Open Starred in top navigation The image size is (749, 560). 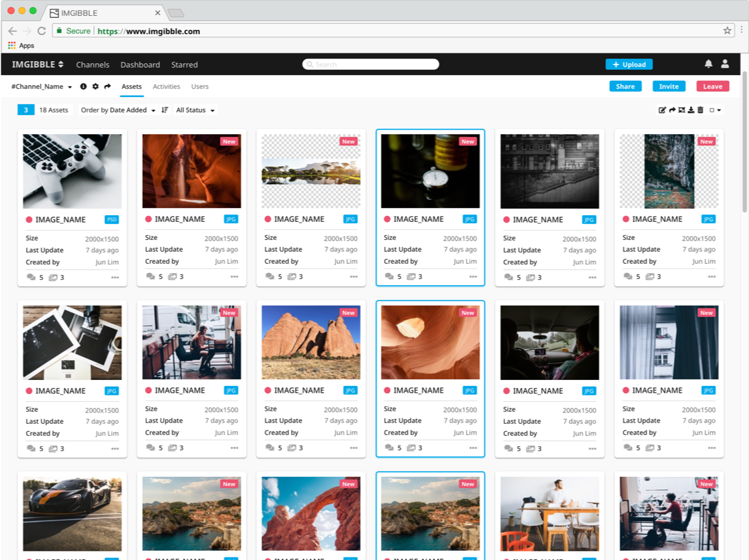click(184, 64)
